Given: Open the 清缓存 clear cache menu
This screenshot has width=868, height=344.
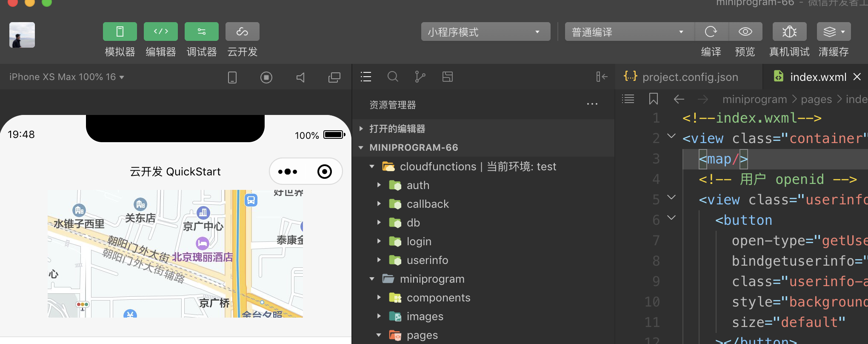Looking at the screenshot, I should tap(834, 32).
